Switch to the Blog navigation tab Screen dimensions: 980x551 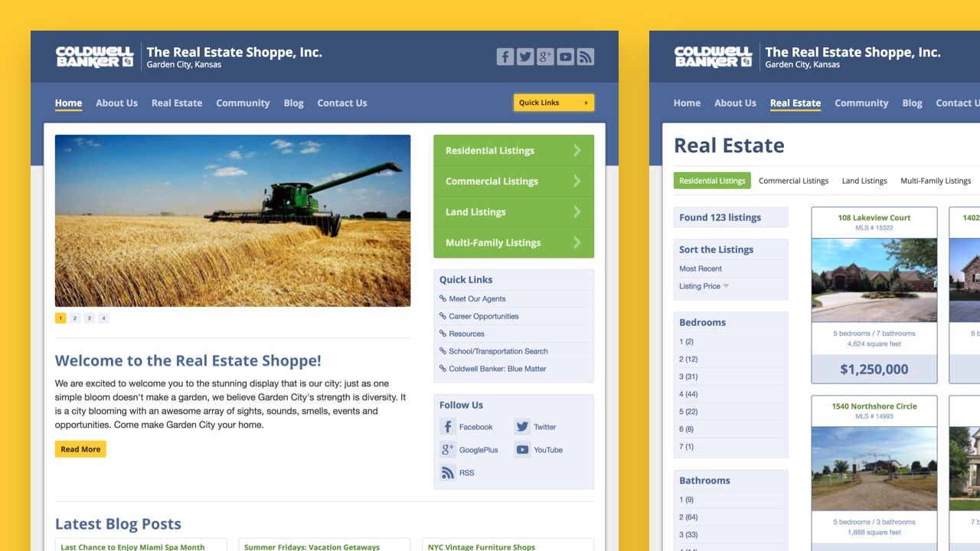tap(293, 103)
